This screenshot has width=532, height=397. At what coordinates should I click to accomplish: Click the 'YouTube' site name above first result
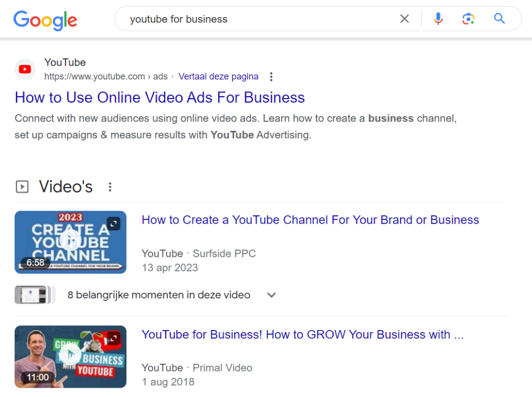(65, 62)
